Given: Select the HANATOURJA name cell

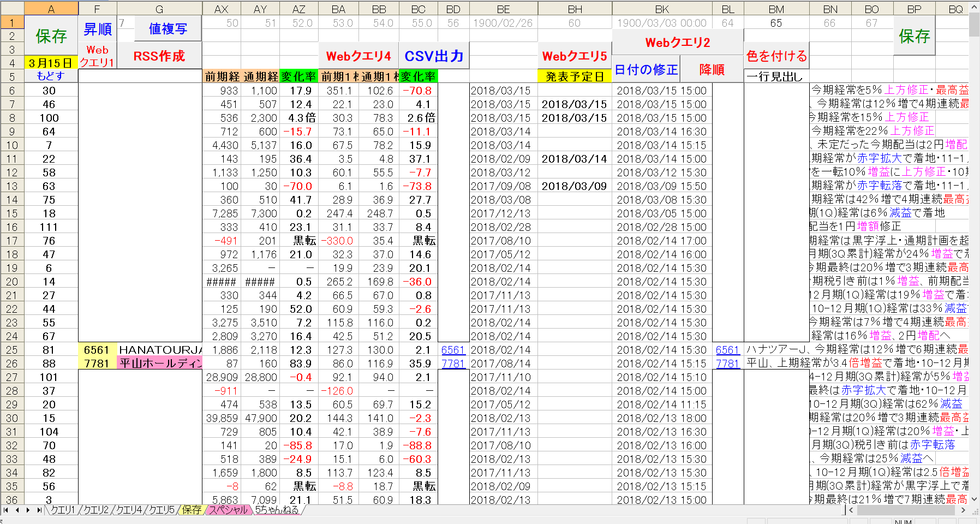Looking at the screenshot, I should point(159,350).
